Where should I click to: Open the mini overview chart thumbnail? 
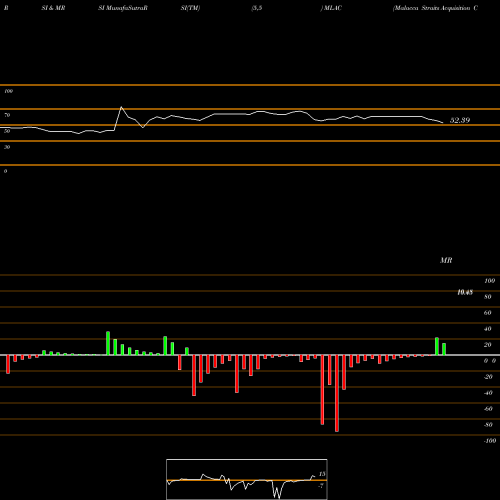[x=247, y=479]
